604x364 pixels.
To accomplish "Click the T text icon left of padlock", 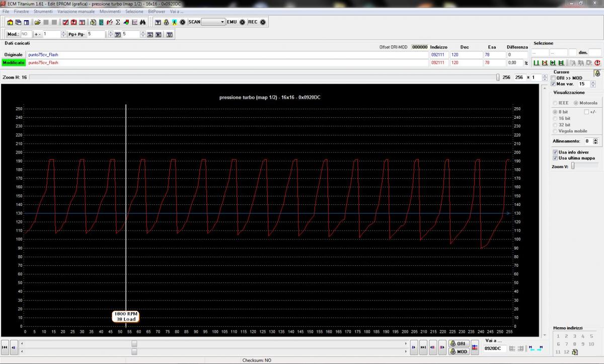I will pyautogui.click(x=158, y=22).
